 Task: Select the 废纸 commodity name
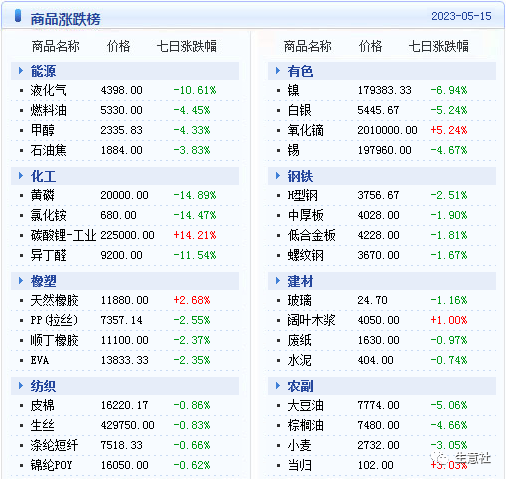click(x=299, y=340)
